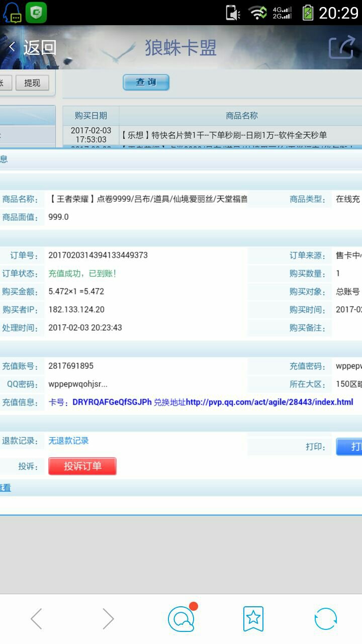Click the 狼蛛卡盟 page title
The image size is (362, 644).
[180, 48]
